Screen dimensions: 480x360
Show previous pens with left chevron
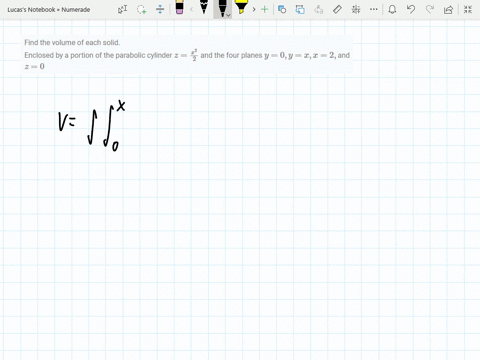tap(191, 9)
